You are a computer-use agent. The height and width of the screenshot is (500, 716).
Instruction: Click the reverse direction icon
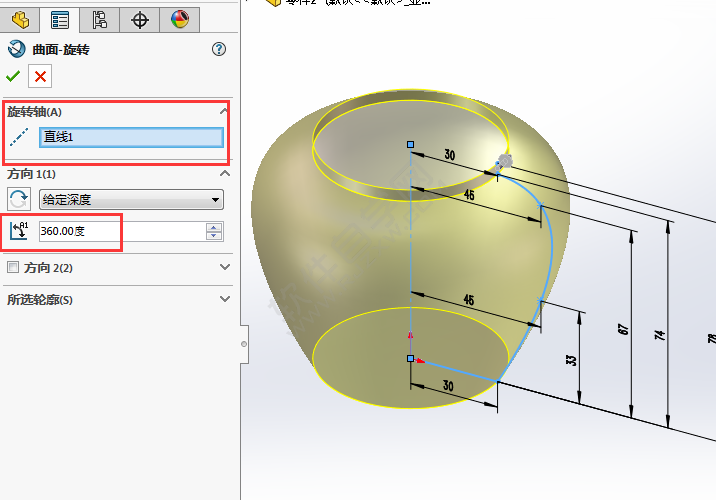pos(19,199)
